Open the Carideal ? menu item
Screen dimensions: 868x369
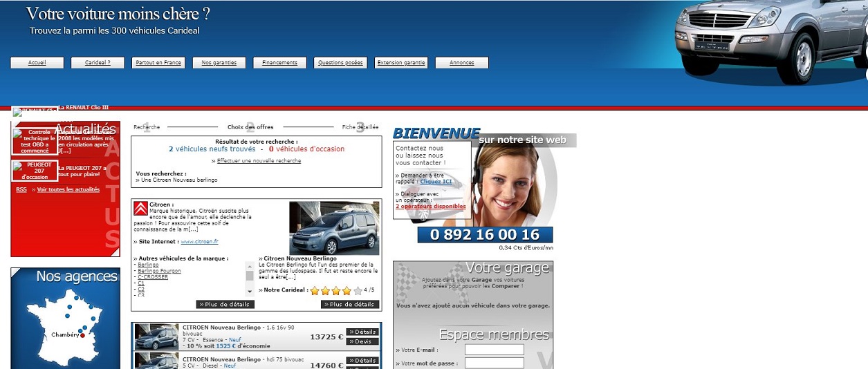(x=98, y=63)
